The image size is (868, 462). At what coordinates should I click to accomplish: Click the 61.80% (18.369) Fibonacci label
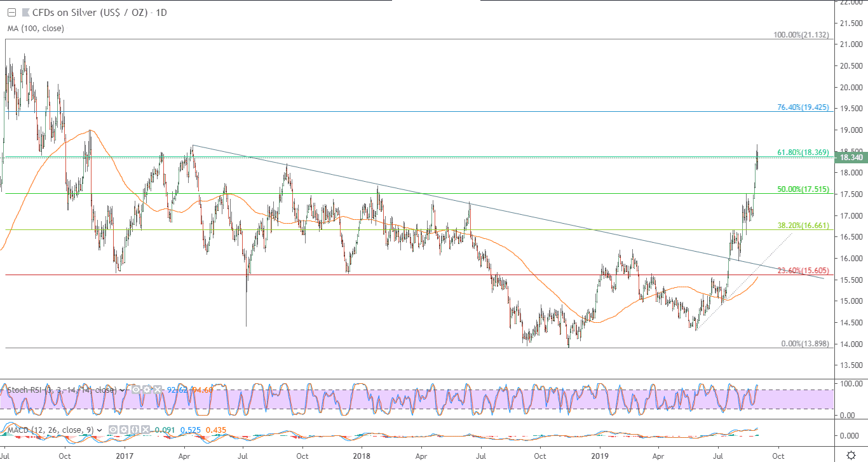coord(803,153)
